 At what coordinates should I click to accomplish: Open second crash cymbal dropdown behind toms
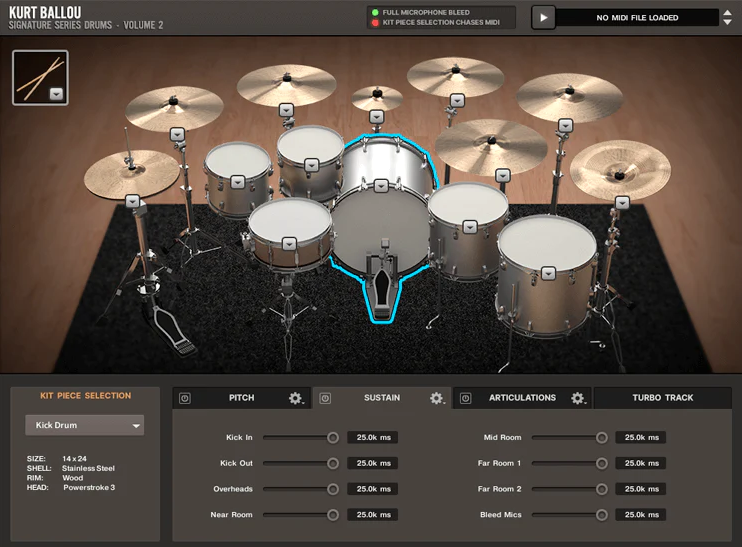[286, 110]
